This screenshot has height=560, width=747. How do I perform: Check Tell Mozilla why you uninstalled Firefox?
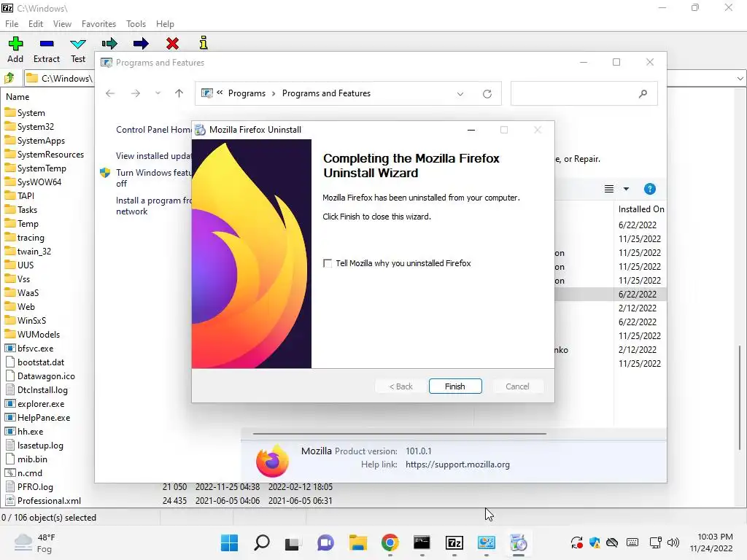pos(328,263)
